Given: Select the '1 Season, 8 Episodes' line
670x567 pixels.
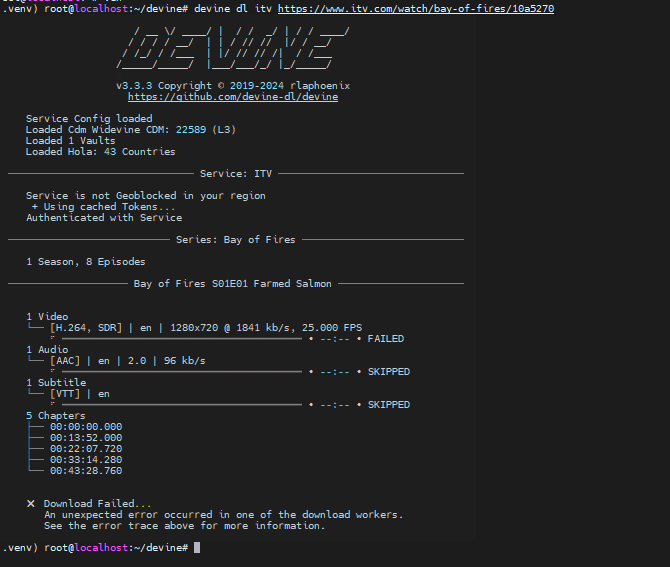Looking at the screenshot, I should pyautogui.click(x=85, y=261).
